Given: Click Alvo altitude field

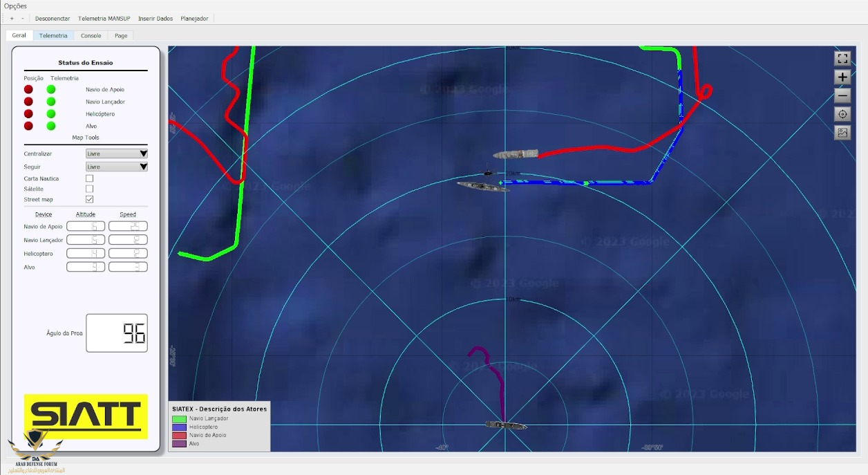Looking at the screenshot, I should (86, 267).
